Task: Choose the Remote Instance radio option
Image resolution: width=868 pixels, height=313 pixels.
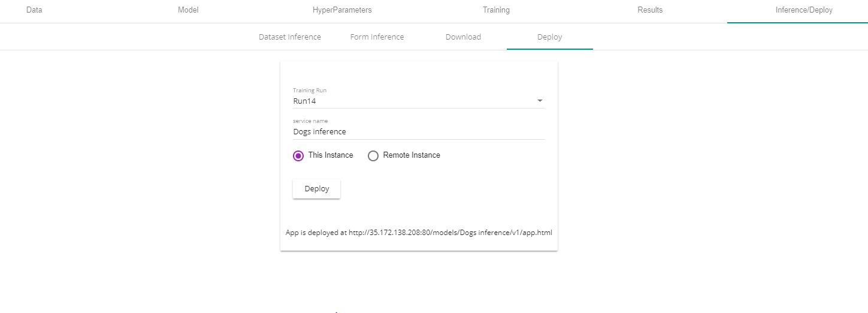Action: click(x=373, y=156)
